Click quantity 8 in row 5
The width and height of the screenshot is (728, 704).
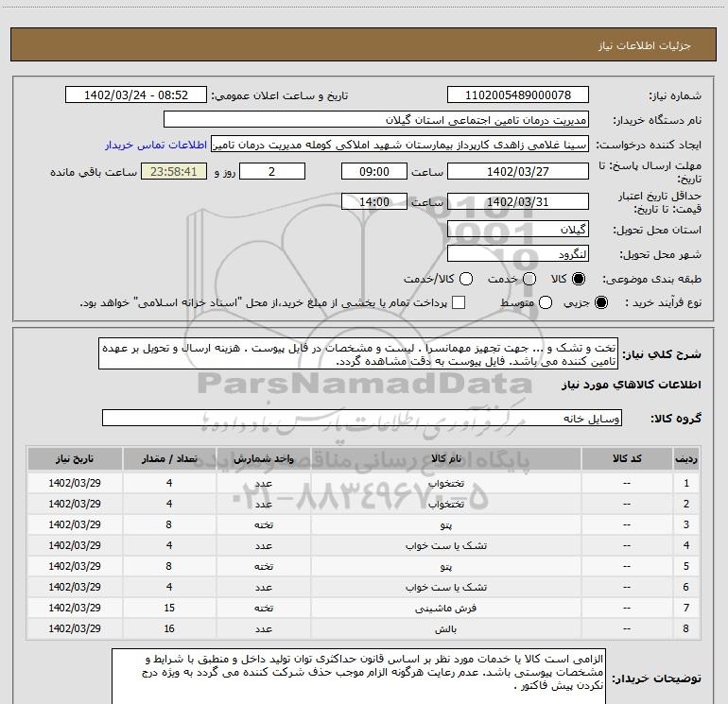(x=169, y=567)
